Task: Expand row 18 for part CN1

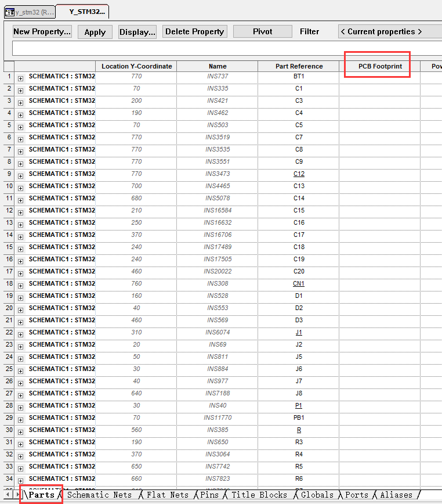Action: pyautogui.click(x=20, y=286)
